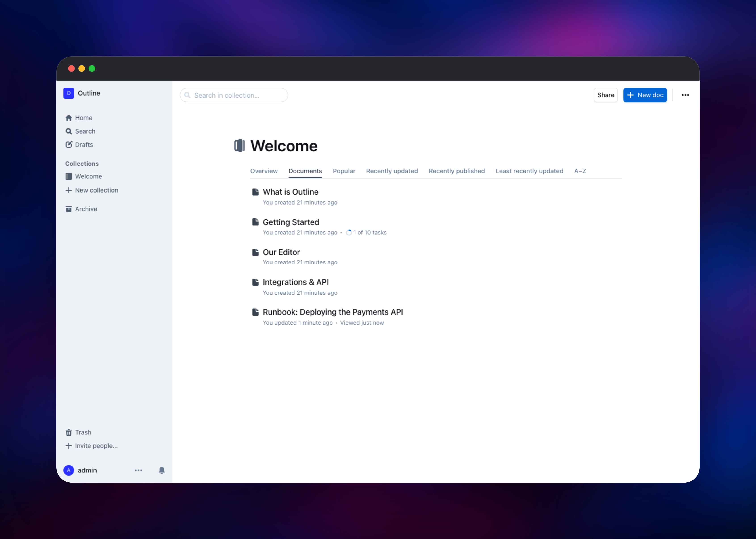Click the document icon for Our Editor
Image resolution: width=756 pixels, height=539 pixels.
(x=256, y=252)
